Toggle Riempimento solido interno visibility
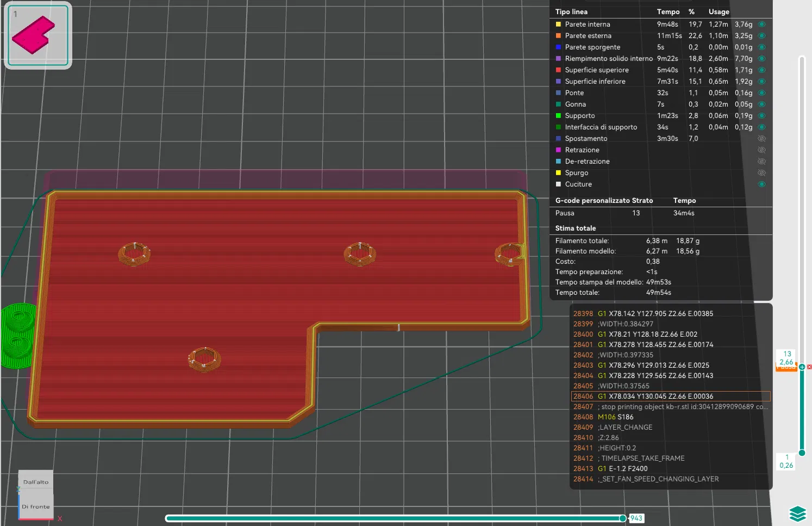This screenshot has height=526, width=812. pos(761,59)
